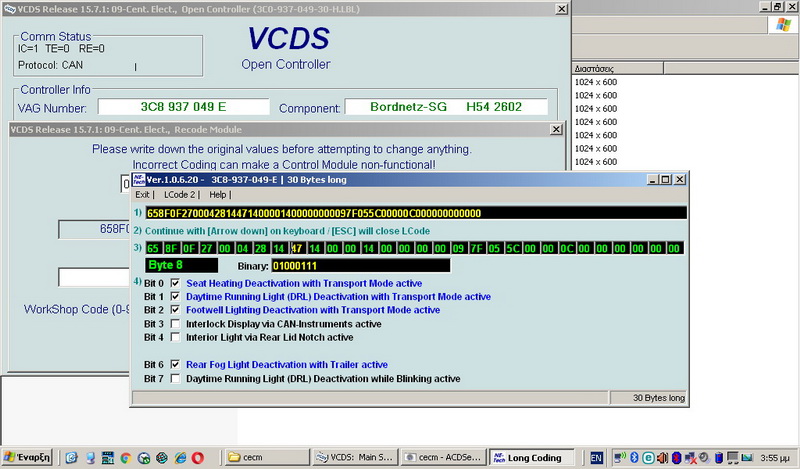The image size is (800, 469).
Task: Switch to cecm - ACDSee taskbar button
Action: 443,457
